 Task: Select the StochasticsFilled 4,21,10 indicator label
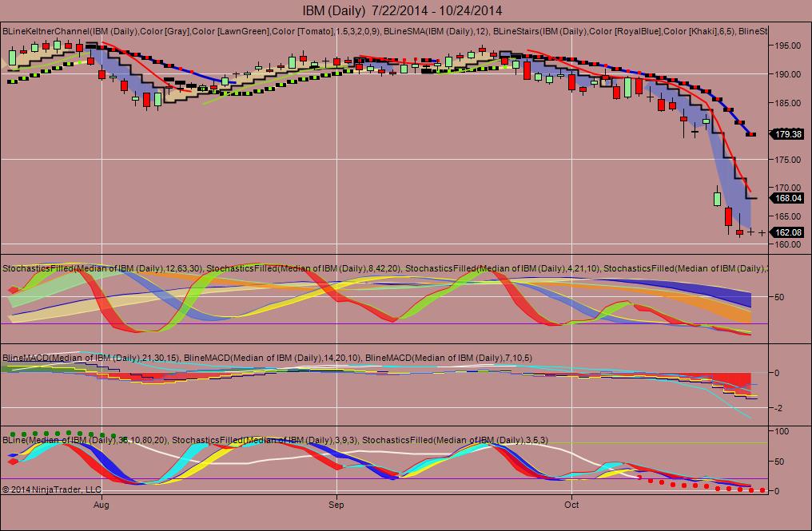click(x=503, y=268)
